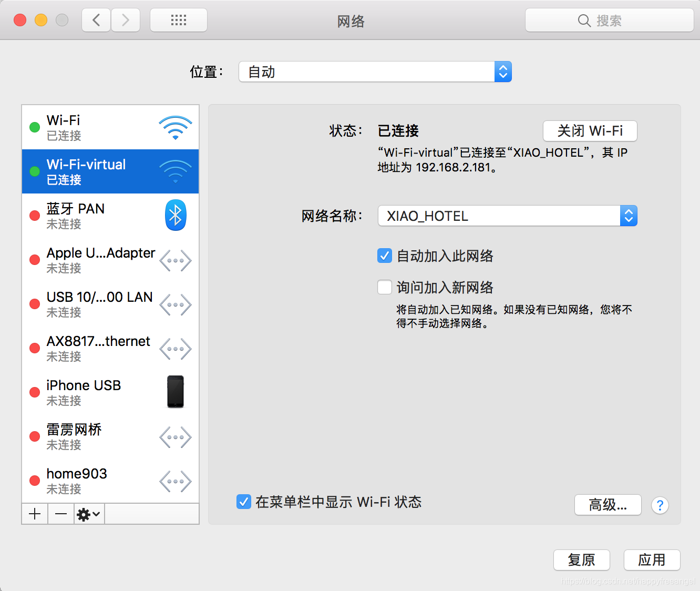700x591 pixels.
Task: Click the magnifying glass search icon
Action: point(584,21)
